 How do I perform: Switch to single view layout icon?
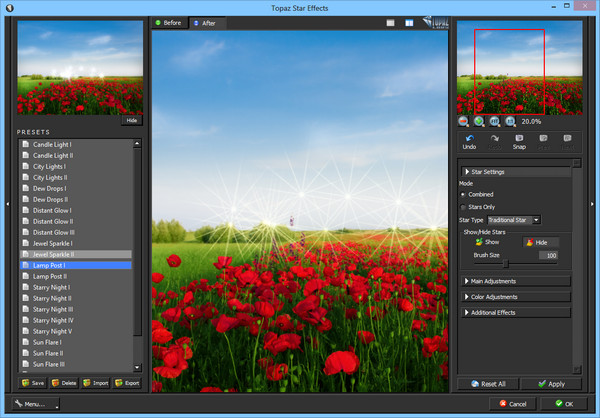coord(391,22)
